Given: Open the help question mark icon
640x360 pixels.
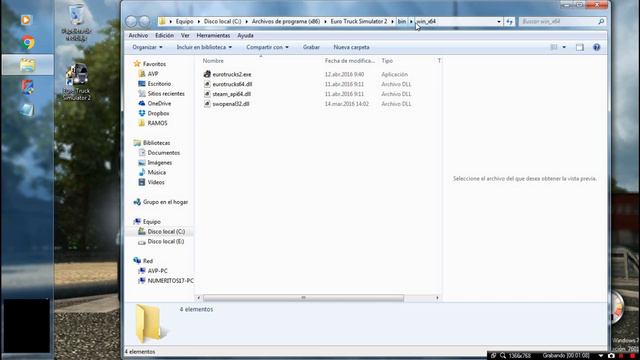Looking at the screenshot, I should (x=596, y=47).
